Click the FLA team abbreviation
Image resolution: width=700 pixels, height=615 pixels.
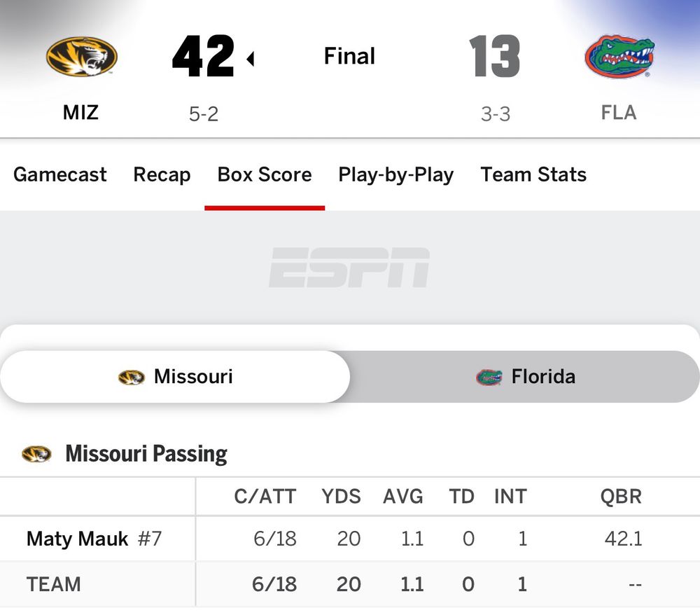coord(619,113)
